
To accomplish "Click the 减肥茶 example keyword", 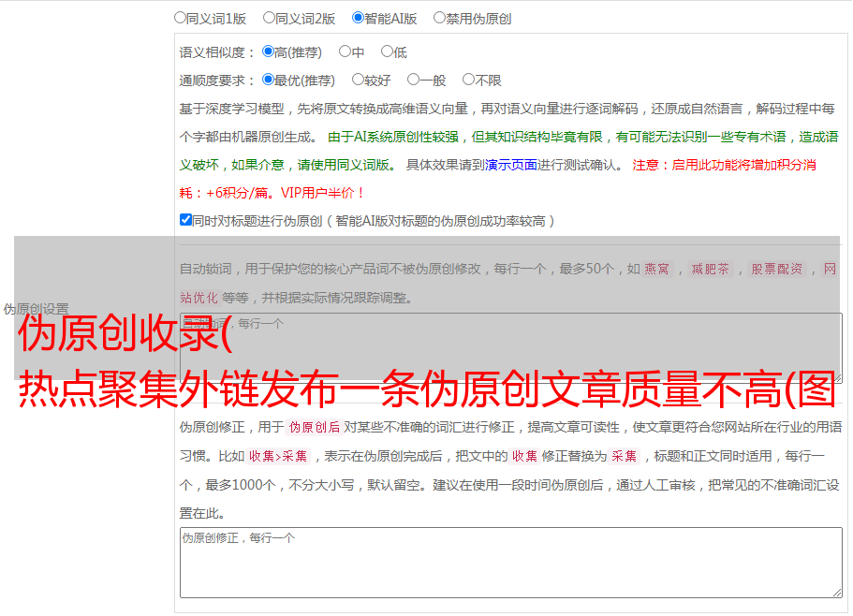I will tap(711, 269).
